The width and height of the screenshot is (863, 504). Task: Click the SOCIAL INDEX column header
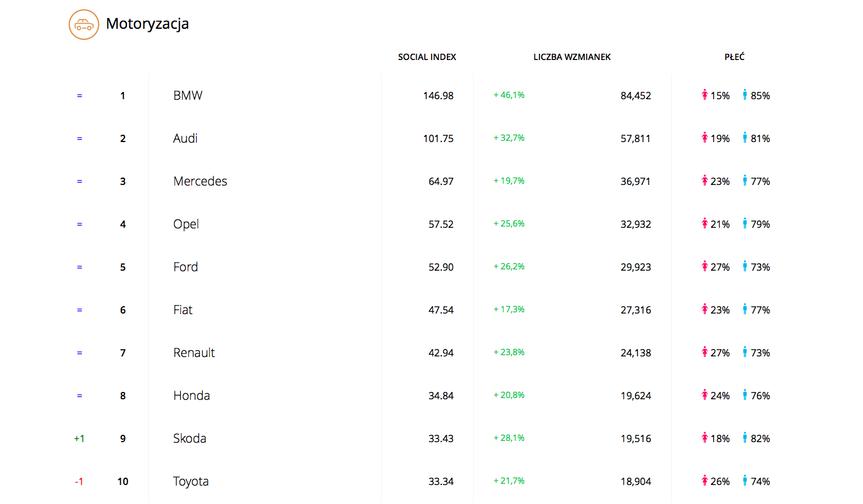point(427,57)
